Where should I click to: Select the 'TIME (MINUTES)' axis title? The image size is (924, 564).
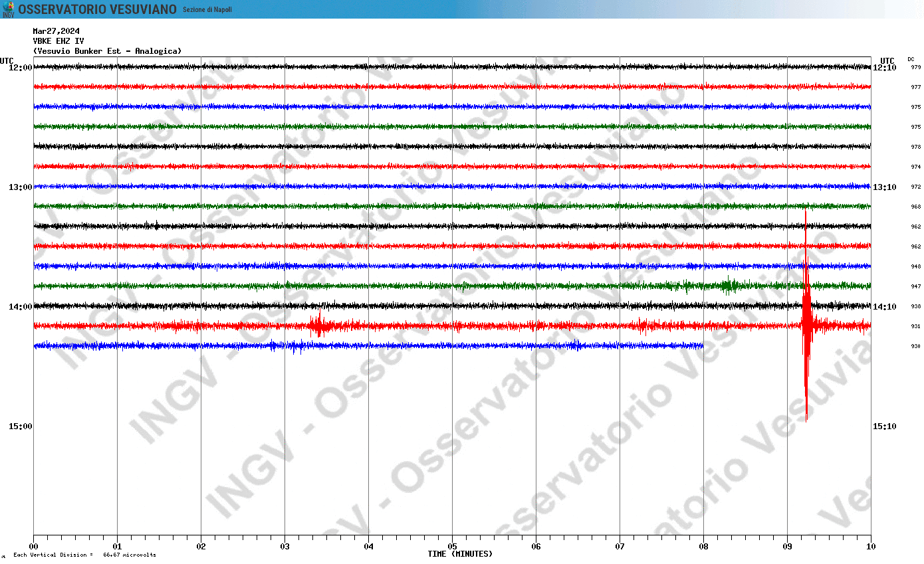(x=460, y=554)
